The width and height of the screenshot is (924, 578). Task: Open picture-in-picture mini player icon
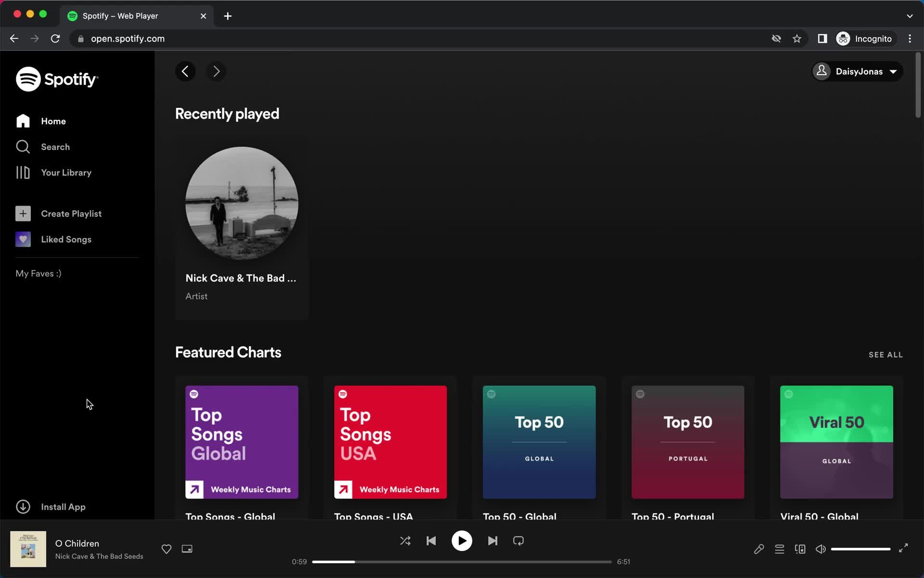(x=187, y=549)
